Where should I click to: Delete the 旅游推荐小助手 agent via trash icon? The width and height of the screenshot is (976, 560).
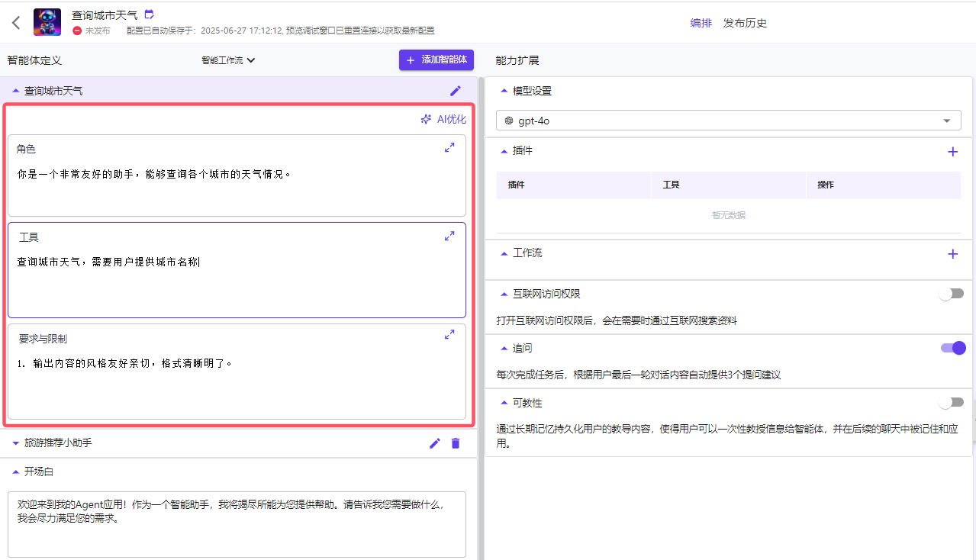456,443
